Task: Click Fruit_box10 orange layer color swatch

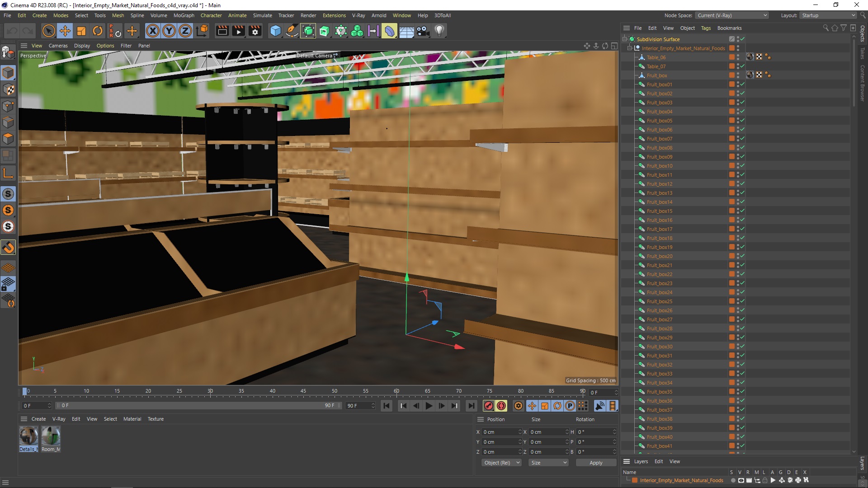Action: pyautogui.click(x=731, y=166)
